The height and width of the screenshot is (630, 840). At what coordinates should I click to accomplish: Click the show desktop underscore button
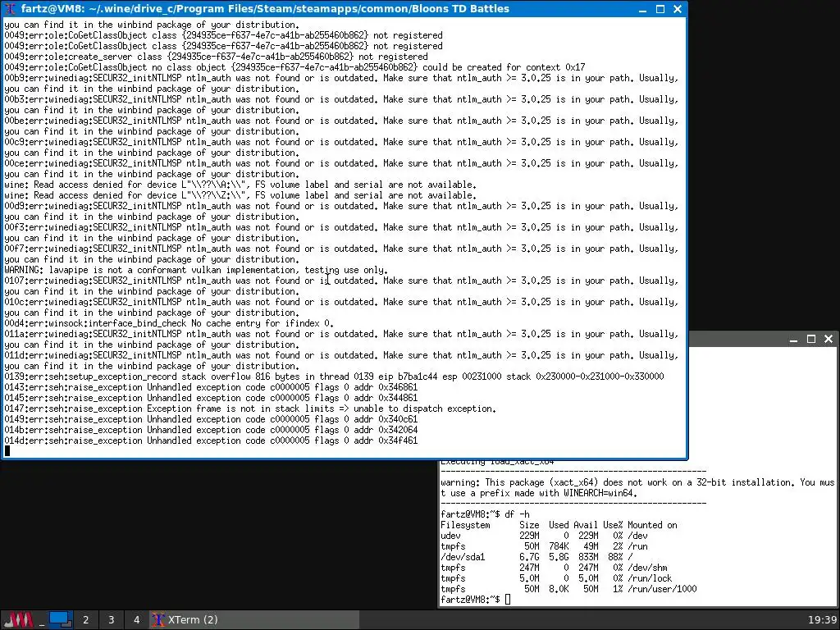click(41, 620)
